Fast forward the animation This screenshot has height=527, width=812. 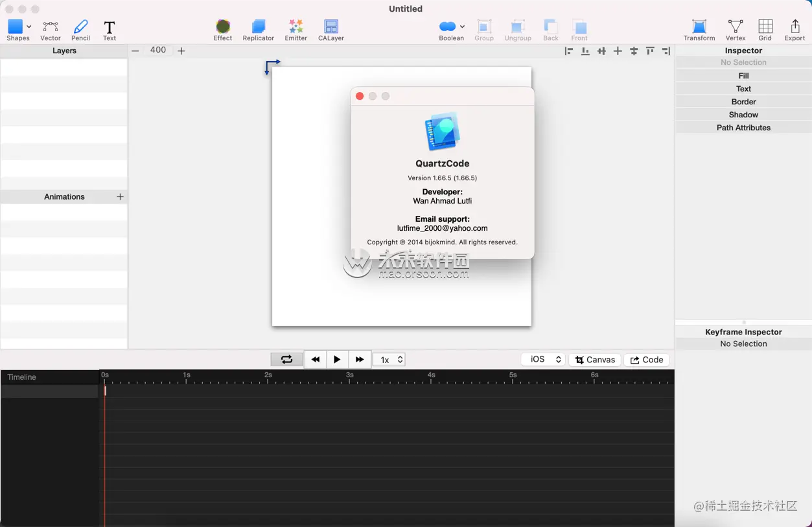[360, 360]
